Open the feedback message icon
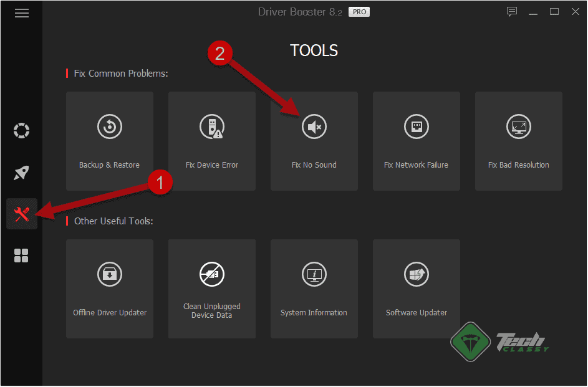The height and width of the screenshot is (387, 588). 512,11
